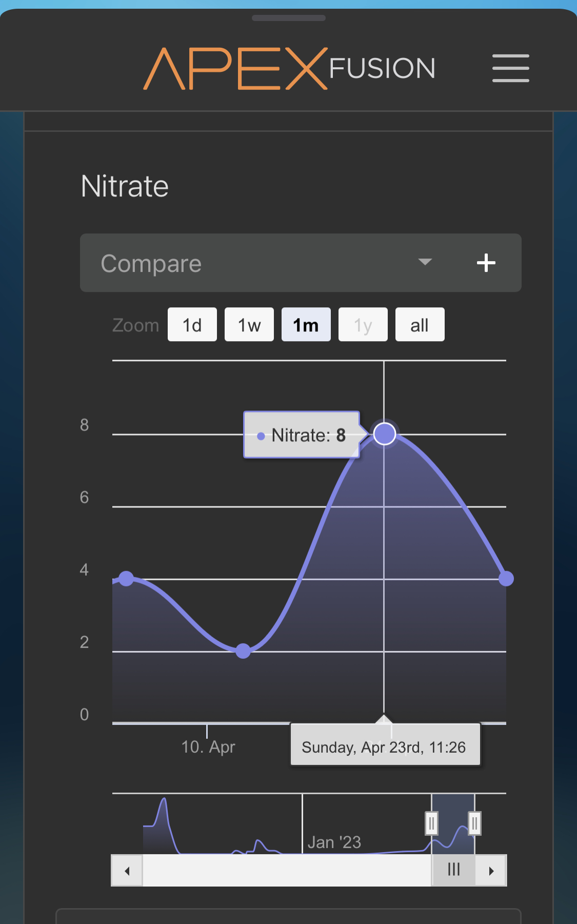Click the navigator left scroll arrow
The height and width of the screenshot is (924, 577).
coord(127,871)
